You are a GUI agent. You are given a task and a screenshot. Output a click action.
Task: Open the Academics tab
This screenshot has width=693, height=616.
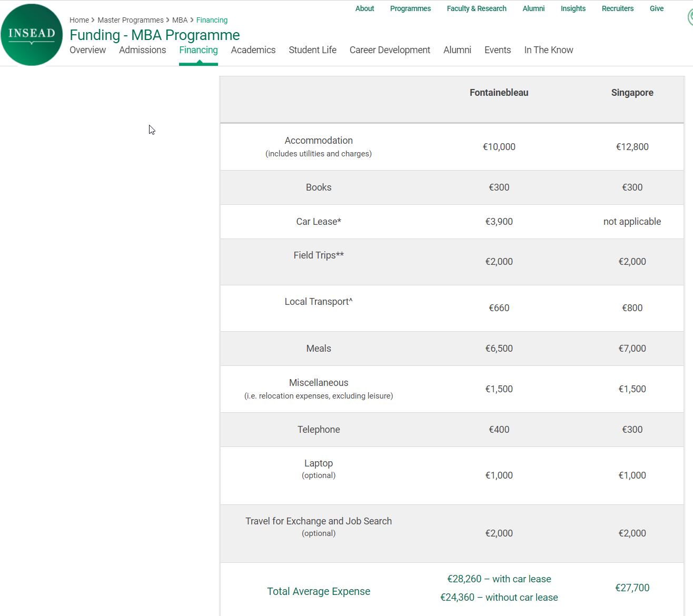pos(253,50)
